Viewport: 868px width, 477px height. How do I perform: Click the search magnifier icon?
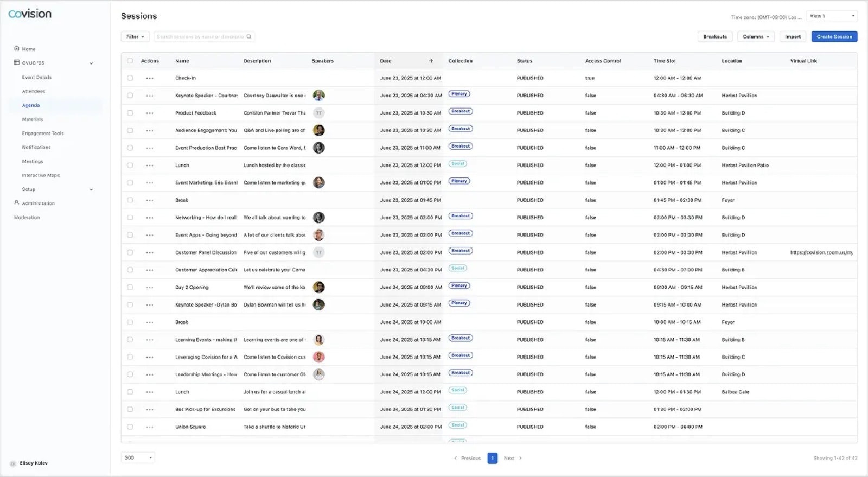pos(249,37)
